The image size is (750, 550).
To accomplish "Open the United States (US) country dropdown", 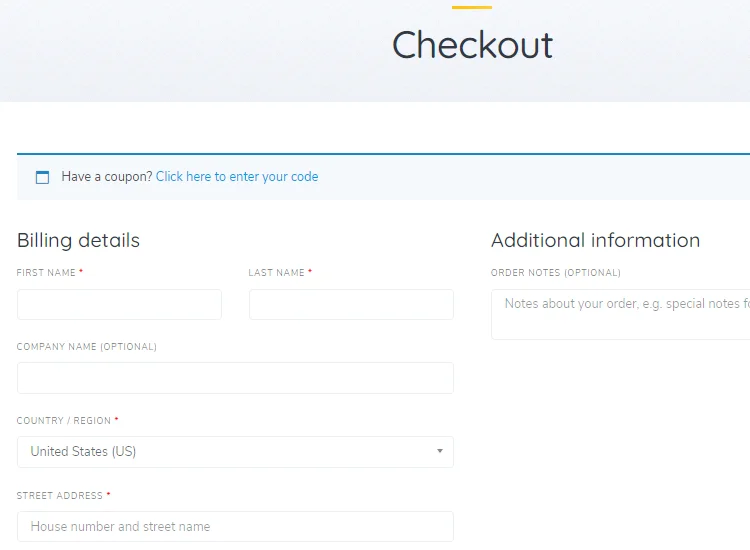I will [x=235, y=451].
